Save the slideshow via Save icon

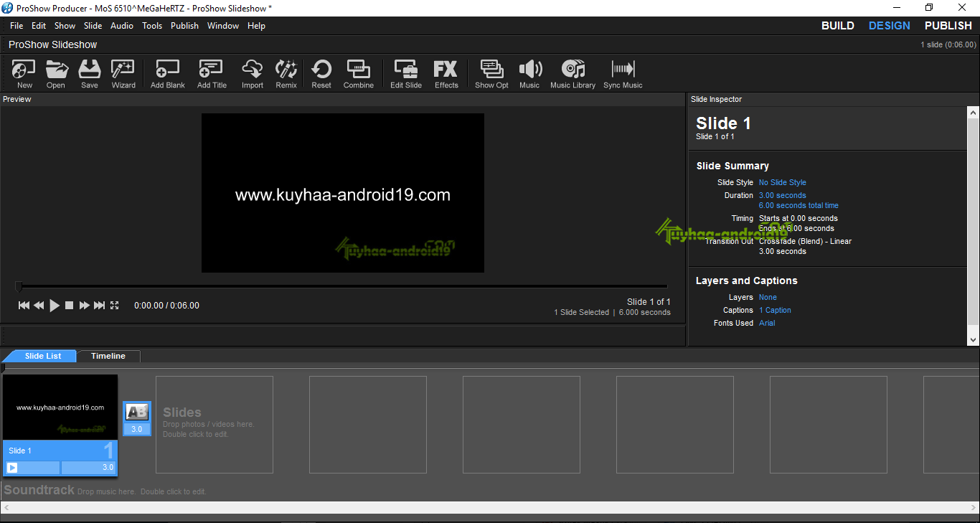90,74
